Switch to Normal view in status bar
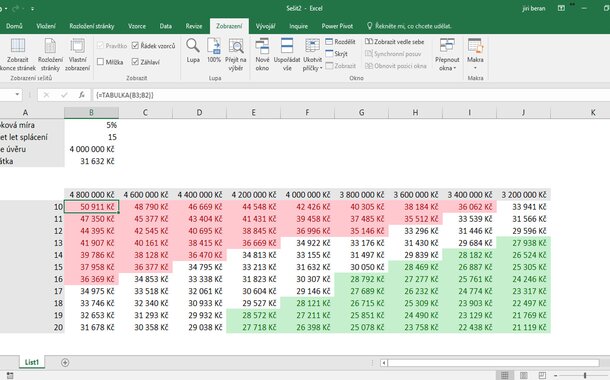 (x=505, y=375)
